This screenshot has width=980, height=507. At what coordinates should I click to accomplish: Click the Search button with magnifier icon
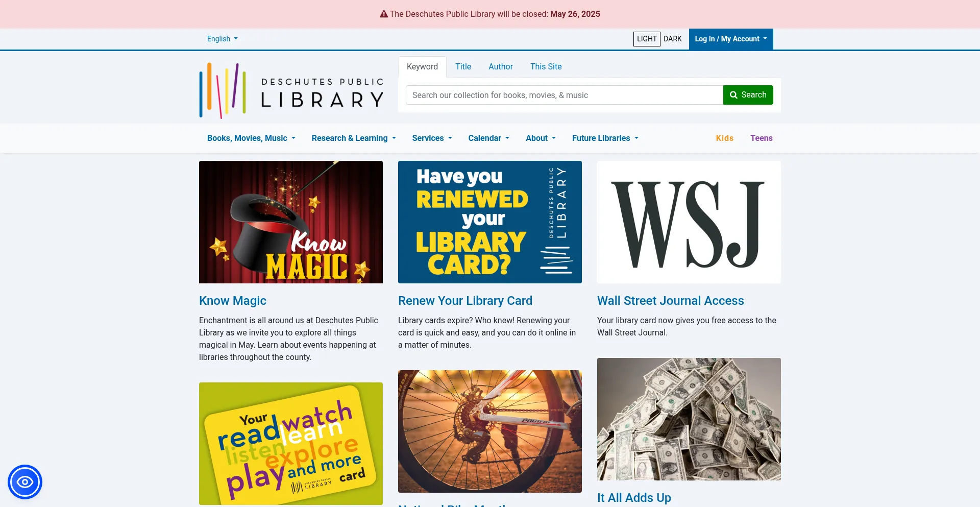(748, 95)
